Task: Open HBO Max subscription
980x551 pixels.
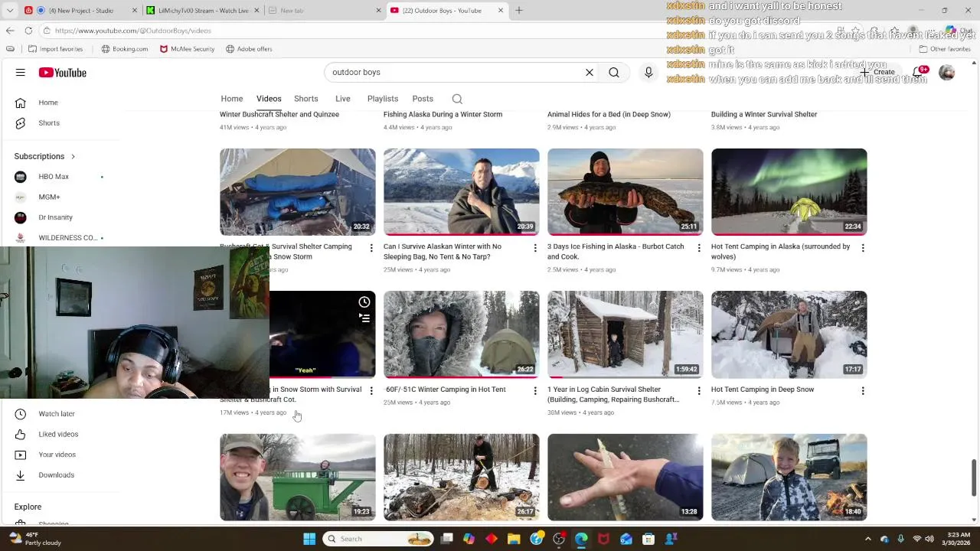Action: click(x=54, y=177)
